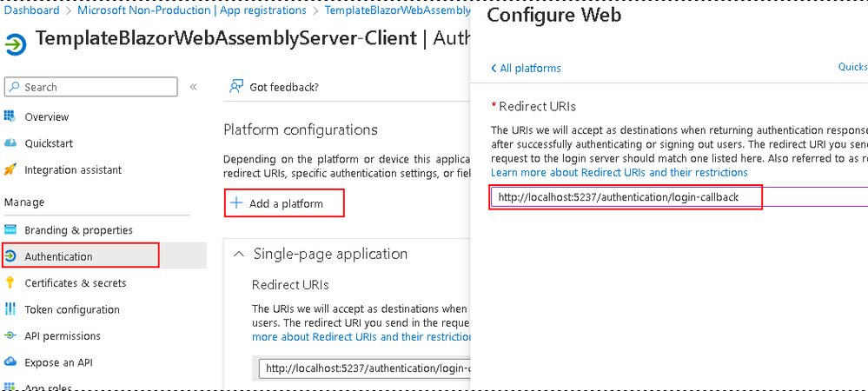The width and height of the screenshot is (868, 391).
Task: Click the Quickstart cloud icon
Action: [x=10, y=143]
